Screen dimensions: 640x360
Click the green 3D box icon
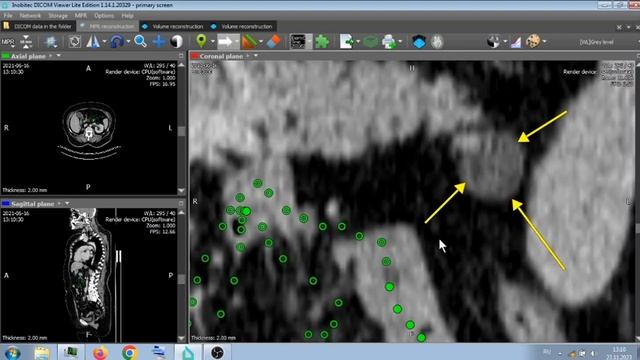click(x=371, y=42)
